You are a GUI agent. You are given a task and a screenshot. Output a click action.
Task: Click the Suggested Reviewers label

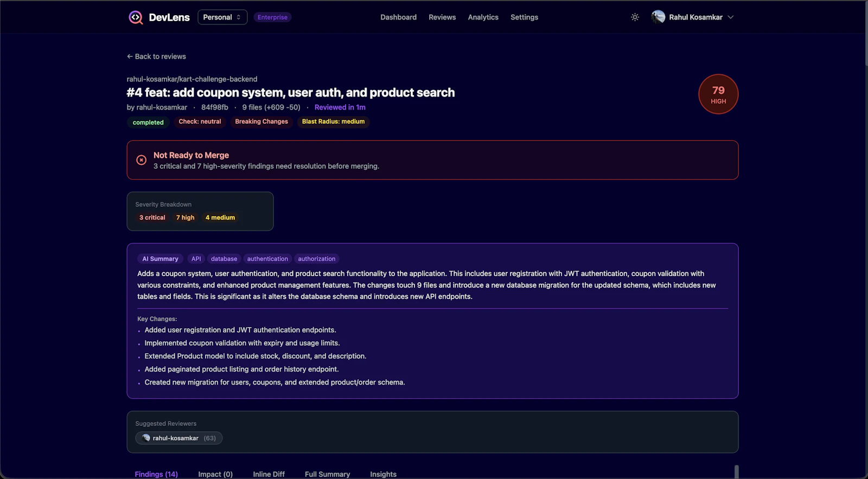pos(166,424)
